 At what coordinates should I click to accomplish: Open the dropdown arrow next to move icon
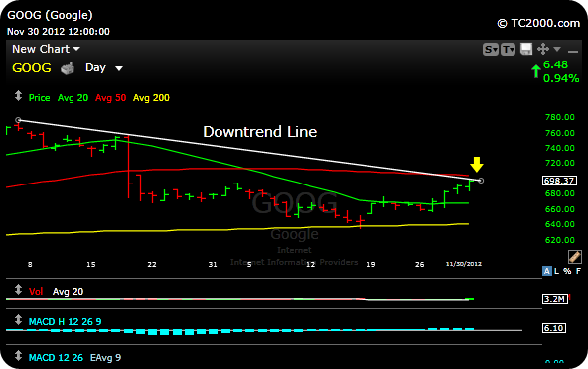tap(557, 49)
